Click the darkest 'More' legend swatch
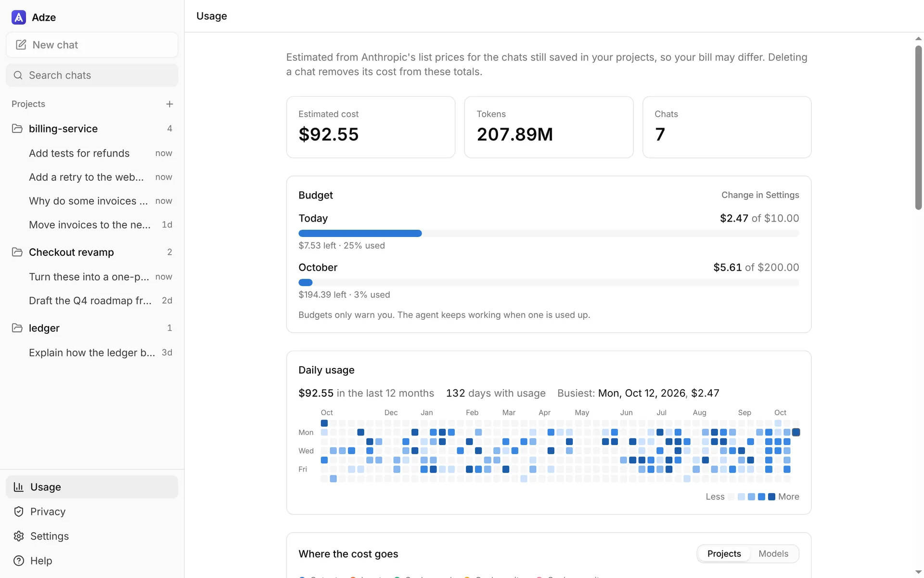The image size is (924, 578). 771,497
